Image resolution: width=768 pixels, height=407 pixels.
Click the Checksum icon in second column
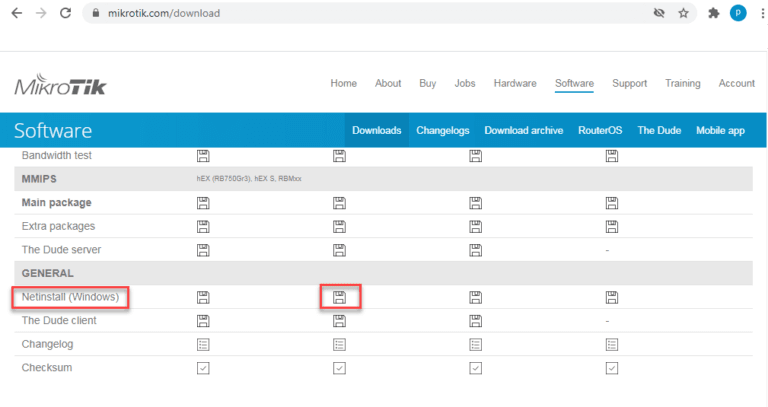[x=339, y=368]
